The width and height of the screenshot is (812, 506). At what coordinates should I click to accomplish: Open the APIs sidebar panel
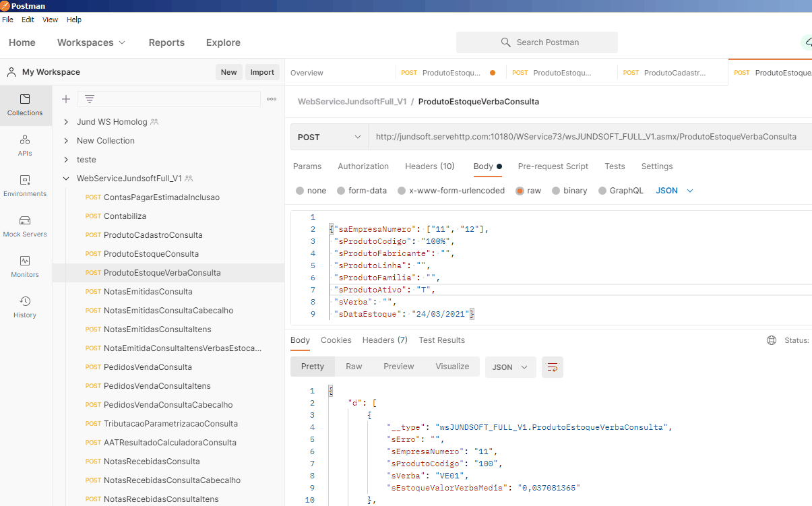(25, 146)
